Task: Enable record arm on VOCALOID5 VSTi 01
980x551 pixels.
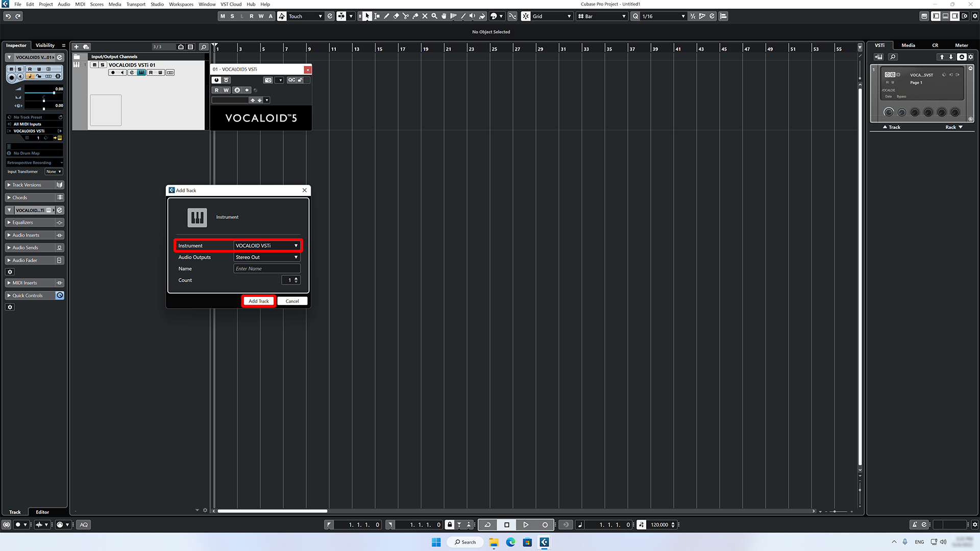Action: [x=113, y=72]
